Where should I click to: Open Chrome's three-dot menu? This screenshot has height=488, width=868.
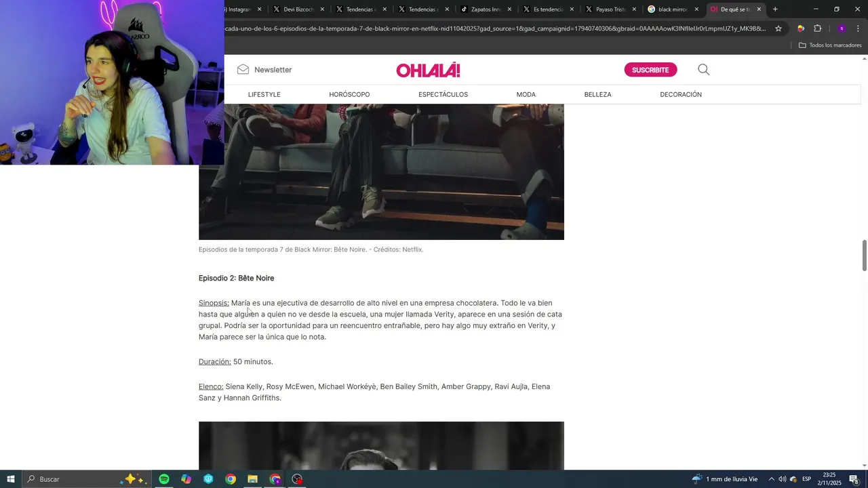point(858,28)
